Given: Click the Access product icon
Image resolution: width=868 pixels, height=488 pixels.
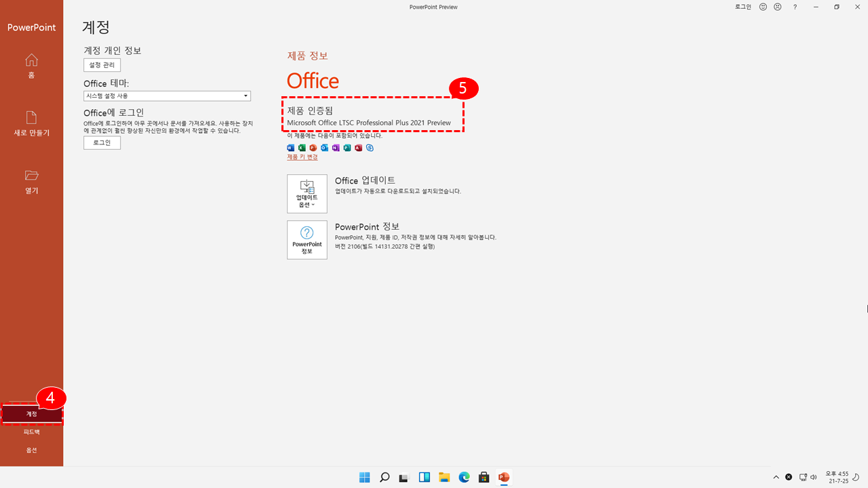Looking at the screenshot, I should [x=358, y=148].
